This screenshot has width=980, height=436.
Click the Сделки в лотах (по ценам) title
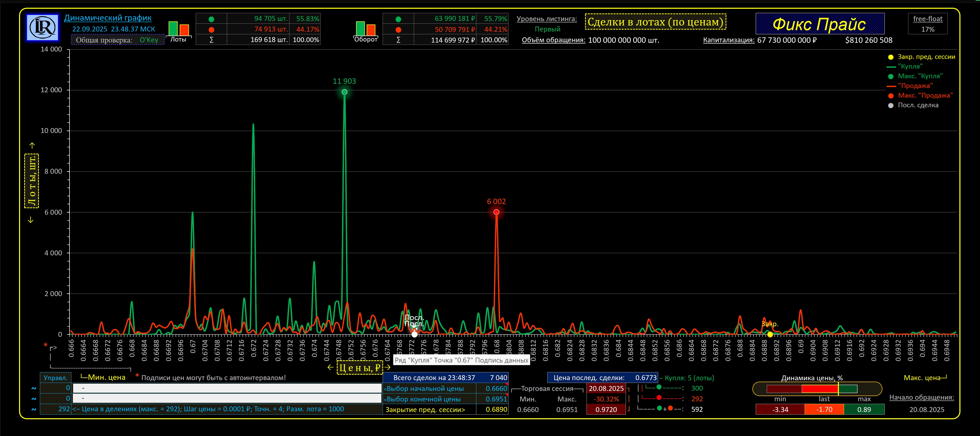pos(655,22)
